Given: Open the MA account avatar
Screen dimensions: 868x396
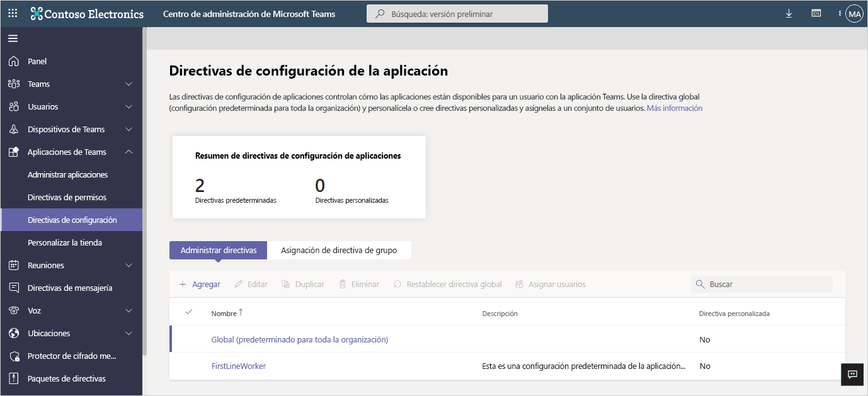Looking at the screenshot, I should click(x=854, y=14).
